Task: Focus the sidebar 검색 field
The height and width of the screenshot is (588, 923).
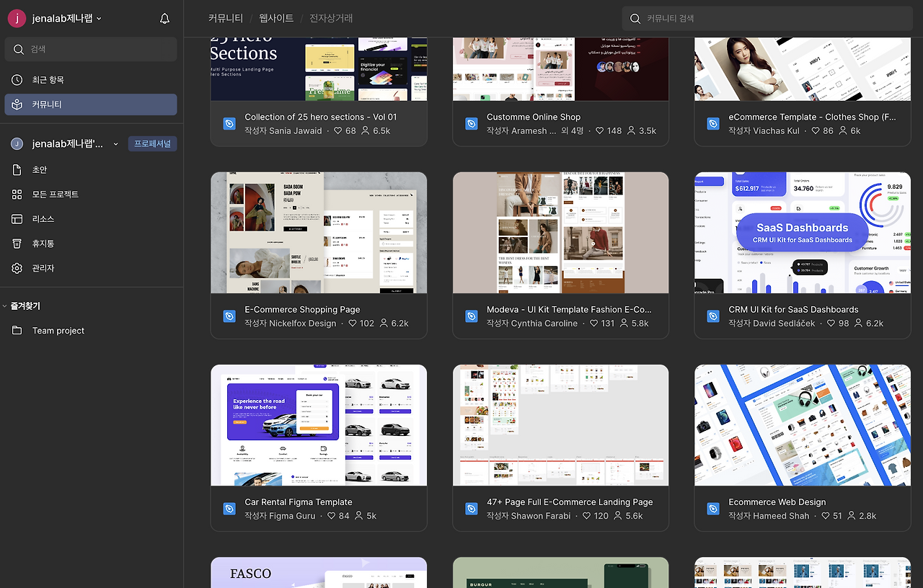Action: click(x=91, y=50)
